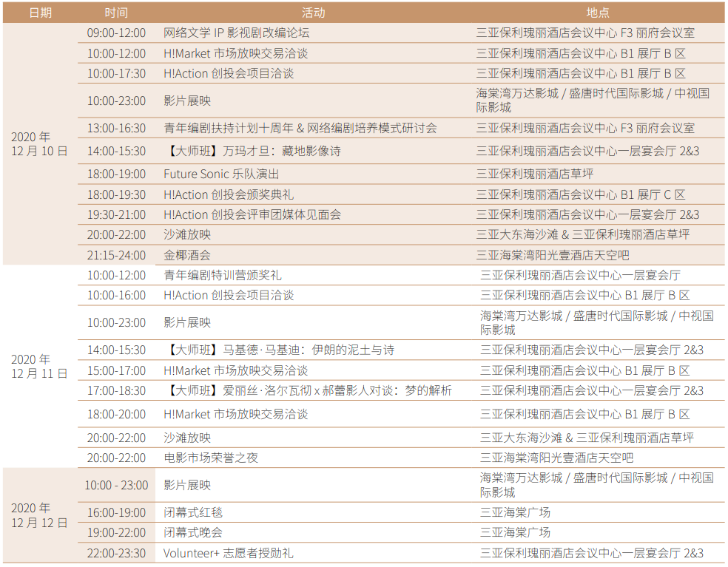Select Volunteer+ 志愿者授勋礼
The width and height of the screenshot is (728, 567).
[228, 553]
